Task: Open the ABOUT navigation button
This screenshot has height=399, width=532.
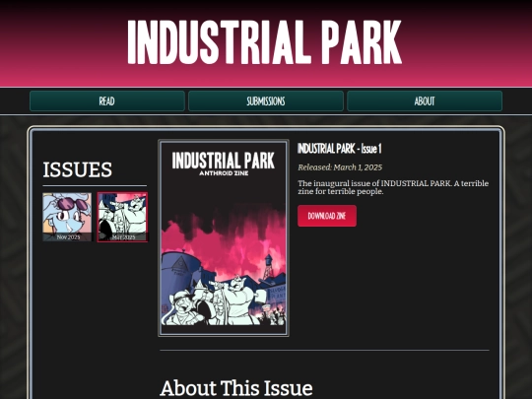Action: 425,100
